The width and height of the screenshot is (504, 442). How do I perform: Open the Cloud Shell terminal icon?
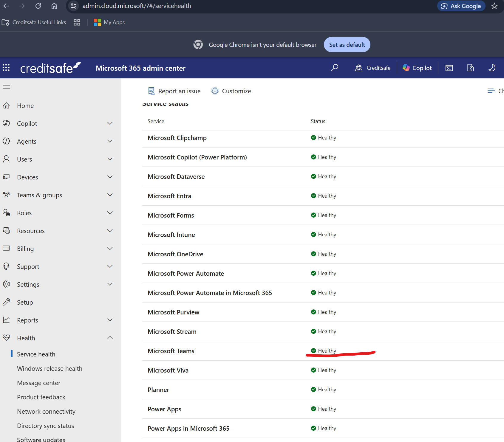point(449,68)
